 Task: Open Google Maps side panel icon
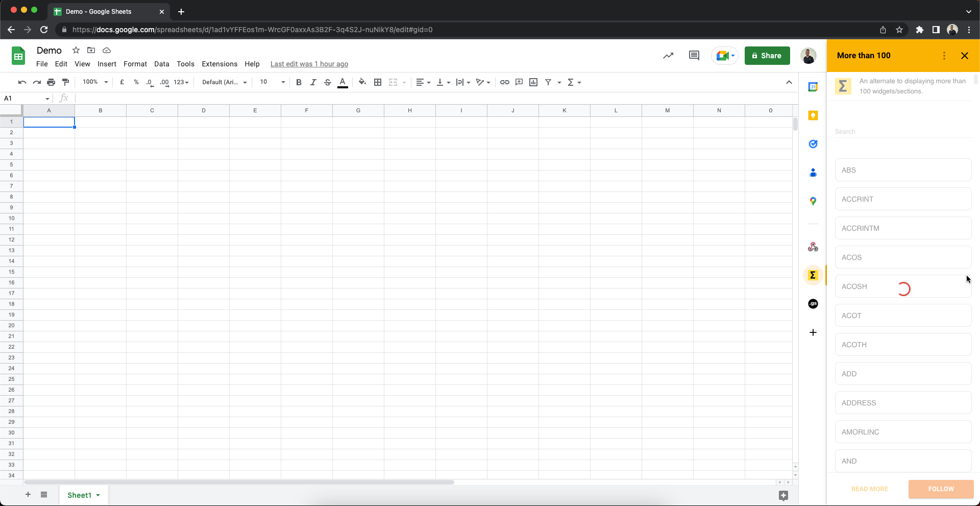pos(813,201)
